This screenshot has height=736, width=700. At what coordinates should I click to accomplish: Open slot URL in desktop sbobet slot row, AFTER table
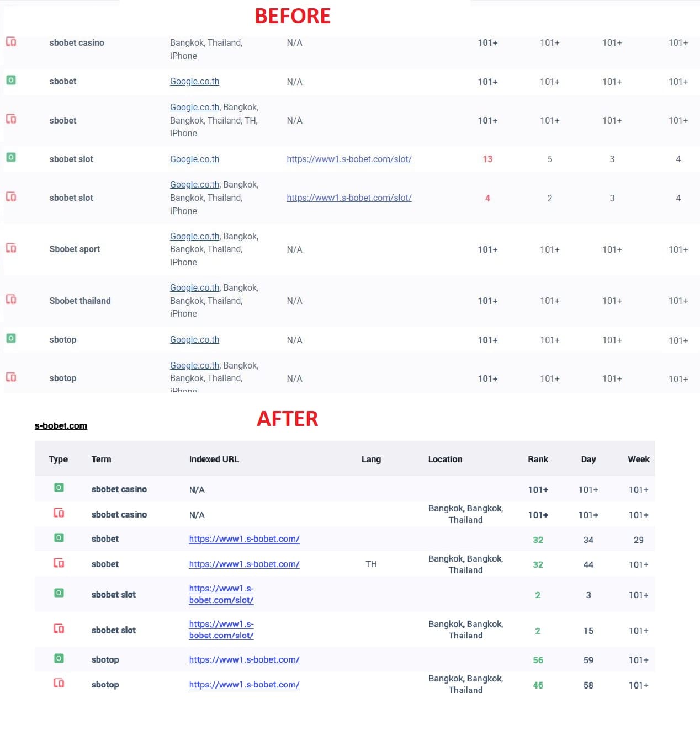221,594
